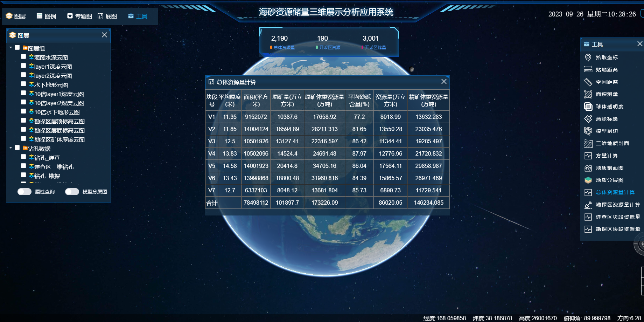Click the 球体透明度 icon
The image size is (644, 322).
click(x=588, y=107)
